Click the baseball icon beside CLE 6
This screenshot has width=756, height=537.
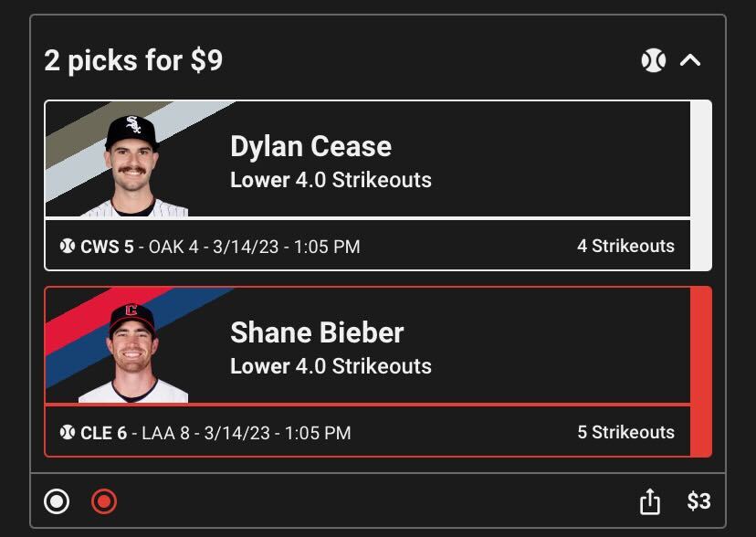pos(68,433)
